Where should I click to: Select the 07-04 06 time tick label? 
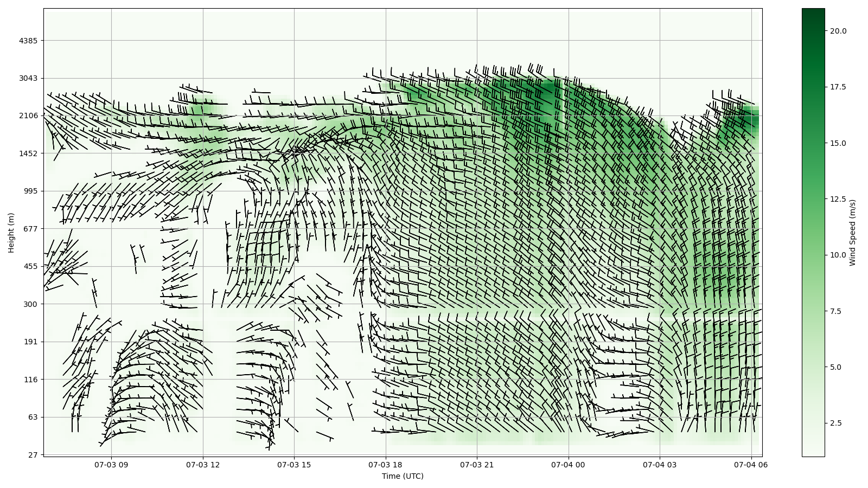(751, 465)
